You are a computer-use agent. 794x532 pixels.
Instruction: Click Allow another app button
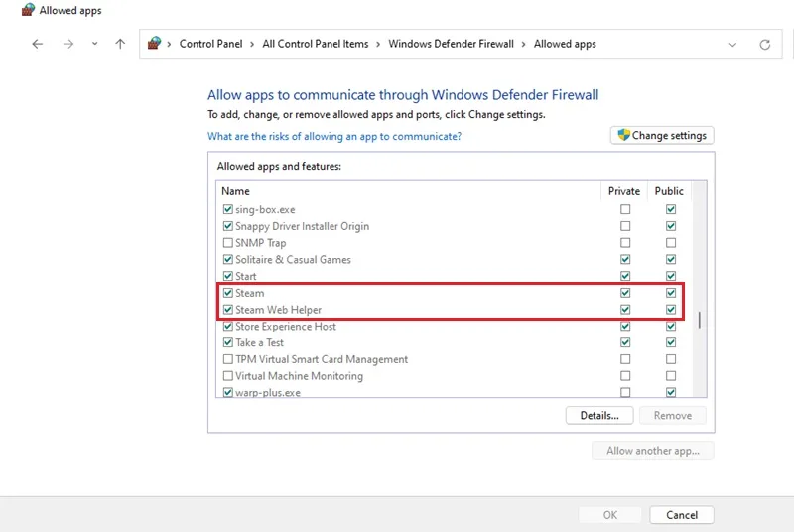(x=653, y=451)
